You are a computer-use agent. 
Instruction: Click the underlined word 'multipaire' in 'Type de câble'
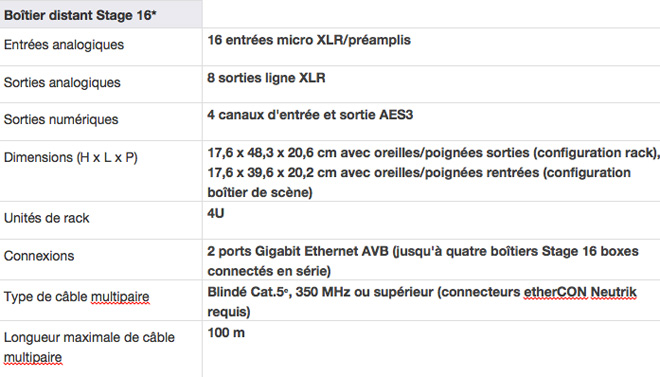coord(120,297)
